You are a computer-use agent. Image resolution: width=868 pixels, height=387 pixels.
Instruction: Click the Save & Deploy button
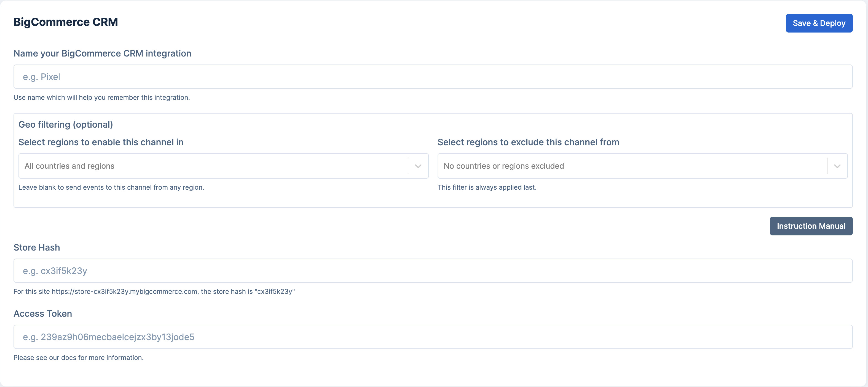point(819,23)
